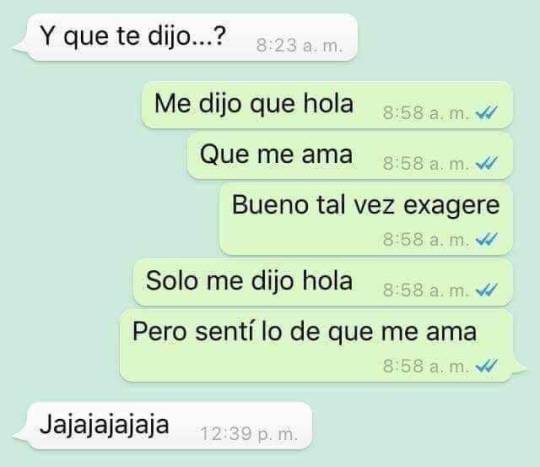Select the 'Solo me dijo hola' bubble
This screenshot has height=467, width=540.
click(x=323, y=282)
